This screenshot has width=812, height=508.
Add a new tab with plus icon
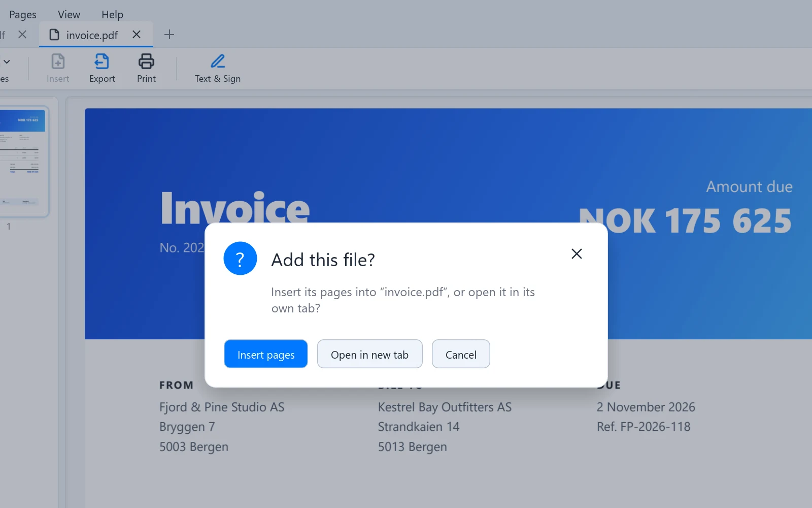coord(170,35)
